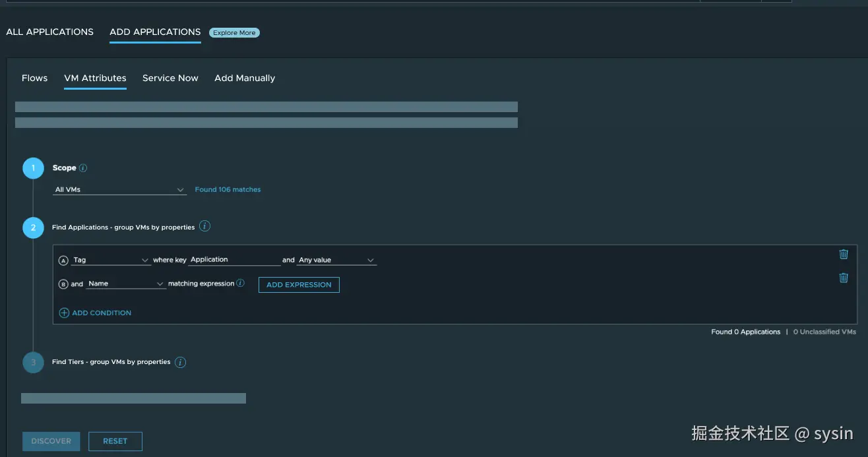Click the condition B circle marker

[63, 284]
